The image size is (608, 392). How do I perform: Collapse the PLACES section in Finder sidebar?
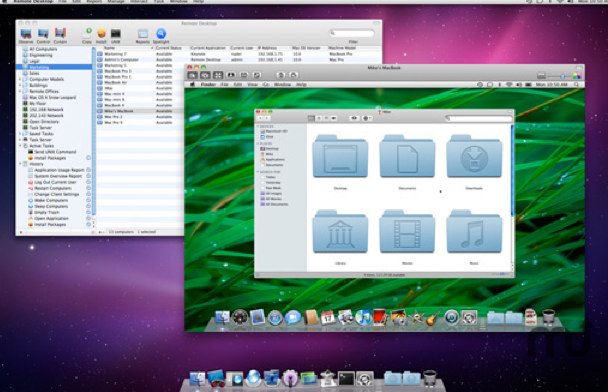point(257,144)
